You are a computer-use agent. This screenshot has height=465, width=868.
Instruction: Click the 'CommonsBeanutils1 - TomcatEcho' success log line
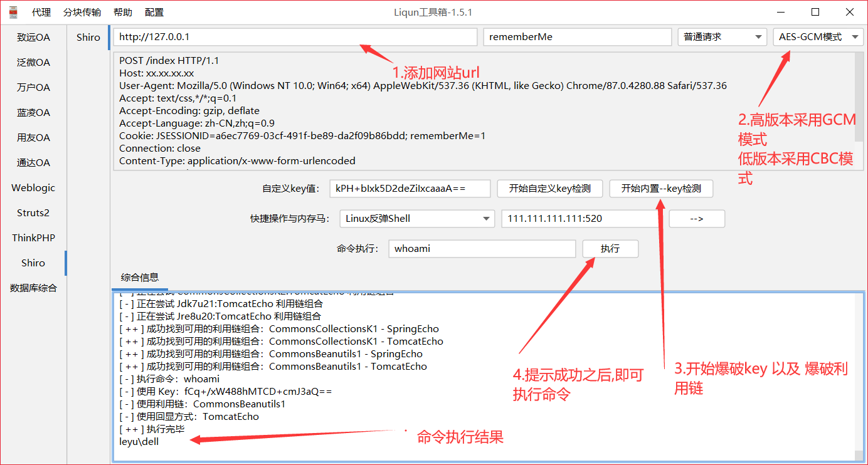[273, 367]
